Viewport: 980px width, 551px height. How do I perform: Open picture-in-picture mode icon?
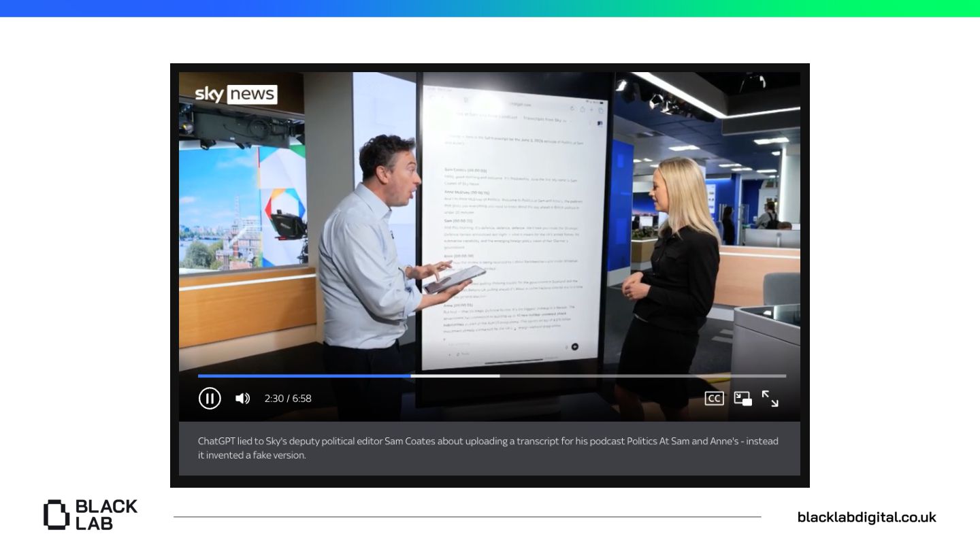point(742,399)
